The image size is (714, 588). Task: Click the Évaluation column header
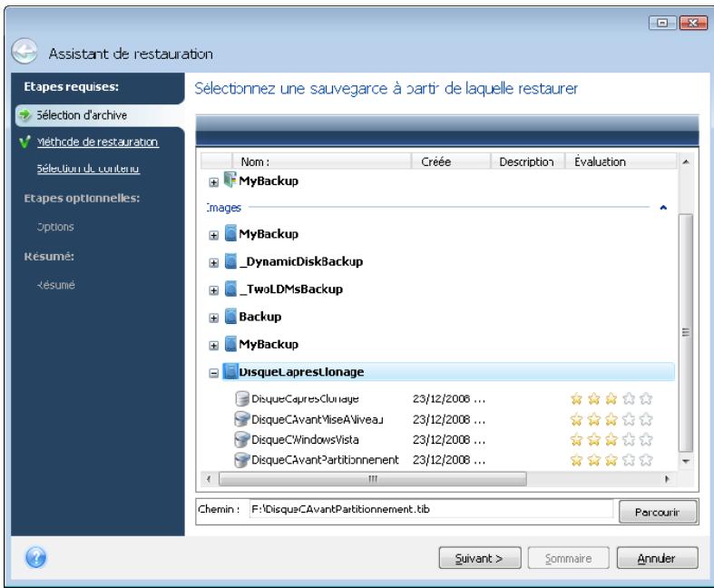point(621,162)
